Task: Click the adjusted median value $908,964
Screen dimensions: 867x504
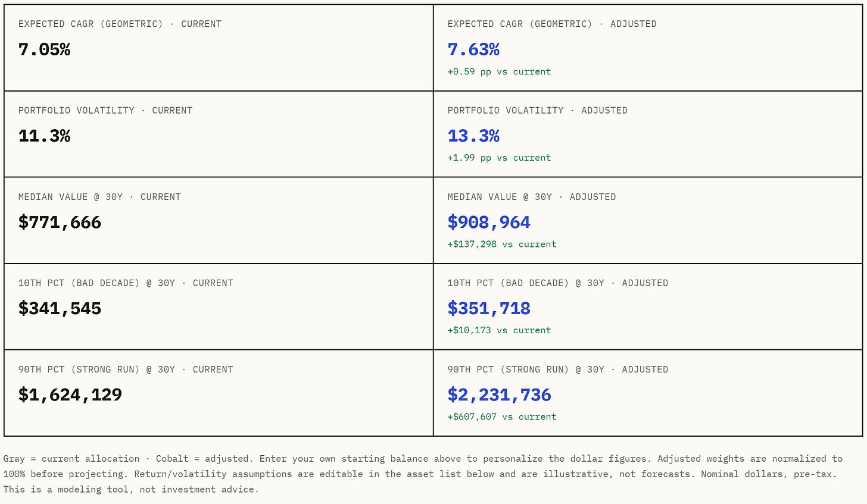Action: [x=489, y=223]
